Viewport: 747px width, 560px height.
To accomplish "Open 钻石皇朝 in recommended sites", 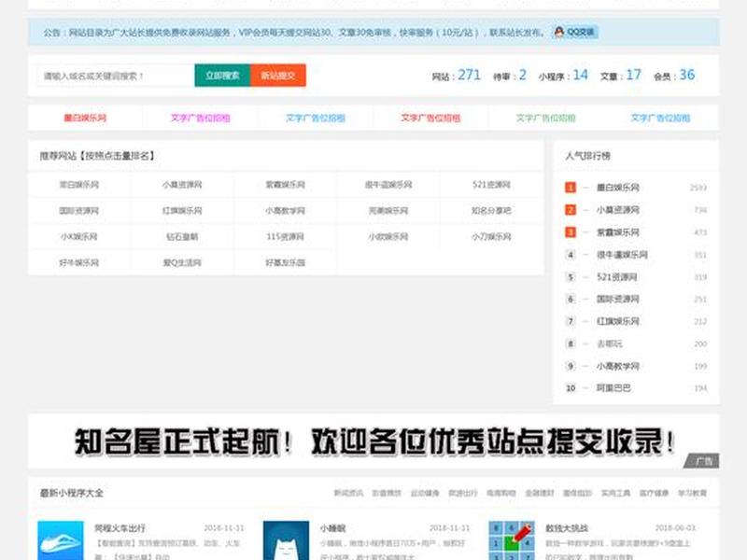I will [182, 237].
